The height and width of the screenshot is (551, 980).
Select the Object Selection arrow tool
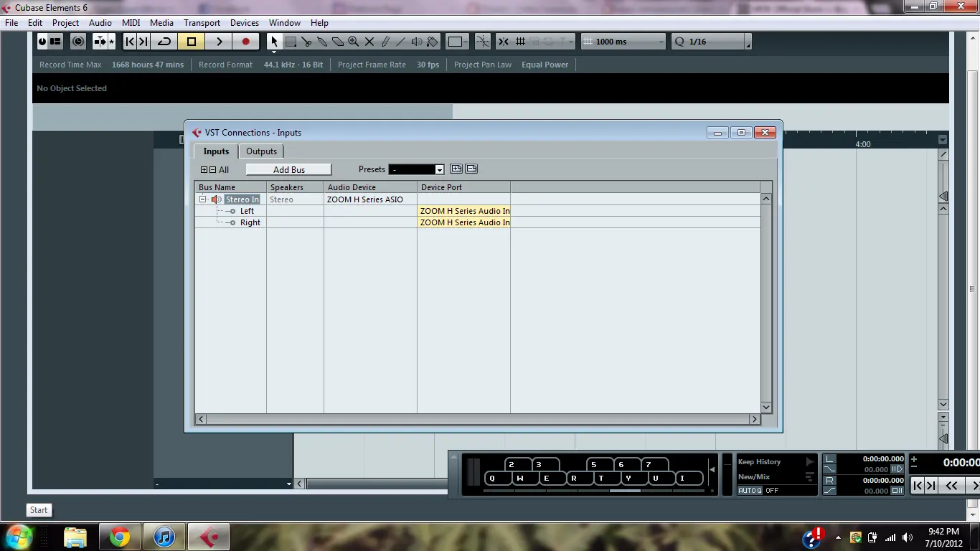[274, 42]
